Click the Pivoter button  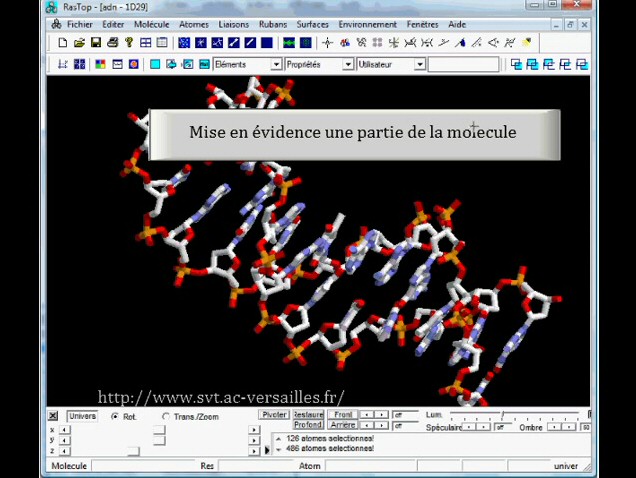pyautogui.click(x=274, y=414)
